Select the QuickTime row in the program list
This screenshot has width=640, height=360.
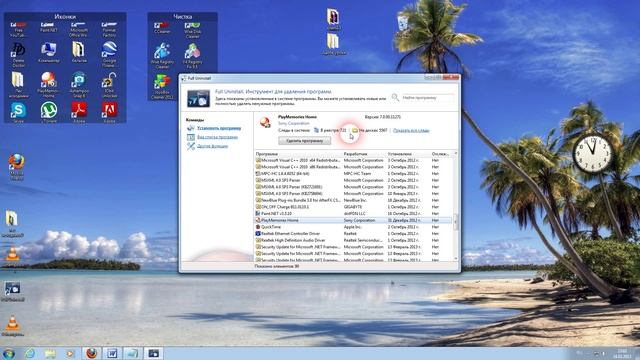point(353,227)
